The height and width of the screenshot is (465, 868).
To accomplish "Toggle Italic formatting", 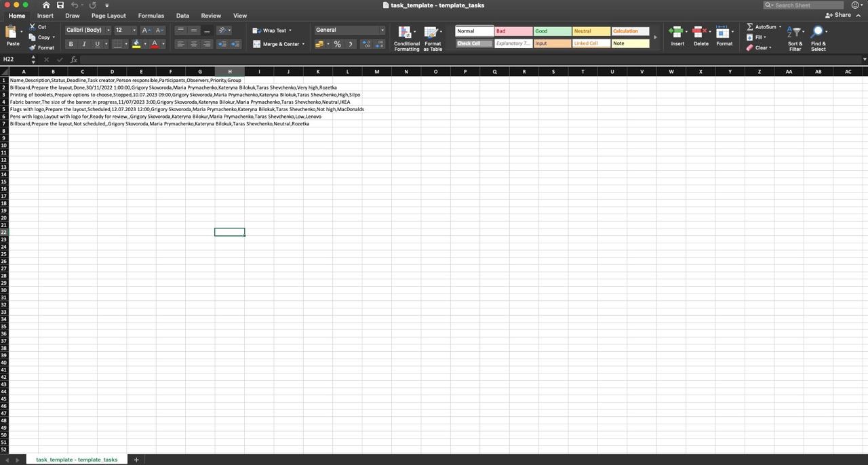I will tap(84, 44).
